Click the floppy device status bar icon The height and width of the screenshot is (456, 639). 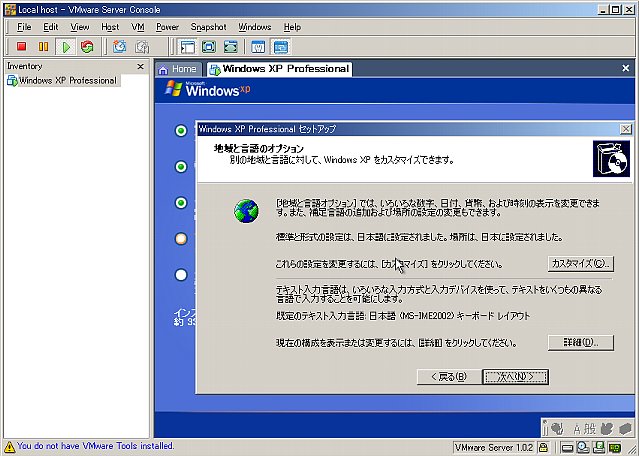[x=599, y=448]
